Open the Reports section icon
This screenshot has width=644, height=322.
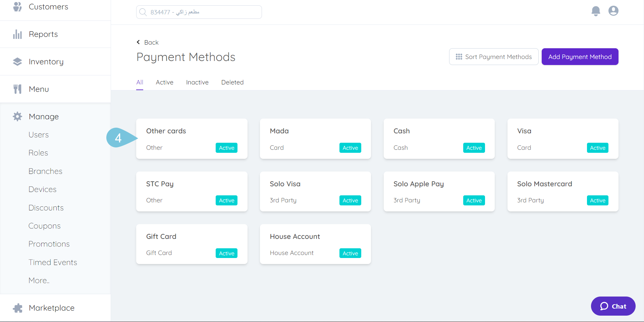17,34
